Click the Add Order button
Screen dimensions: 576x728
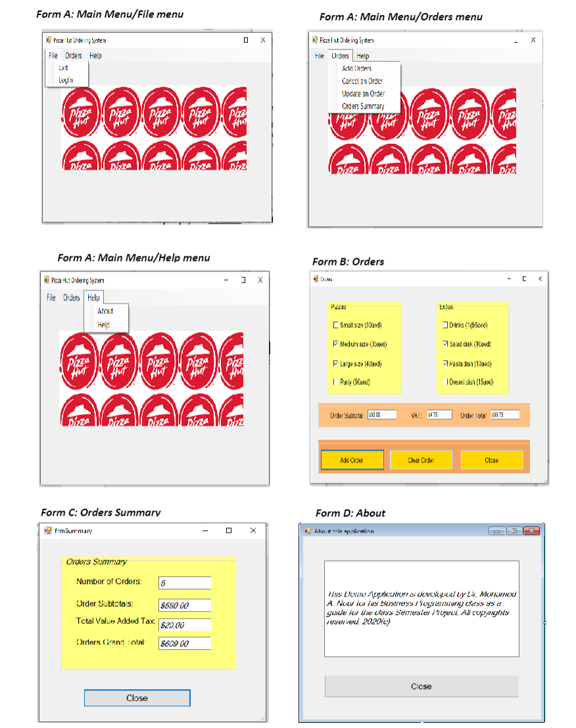(x=351, y=460)
